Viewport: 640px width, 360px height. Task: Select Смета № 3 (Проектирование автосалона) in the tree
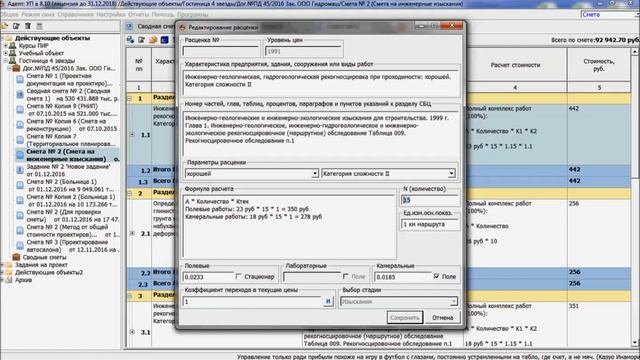pos(72,246)
